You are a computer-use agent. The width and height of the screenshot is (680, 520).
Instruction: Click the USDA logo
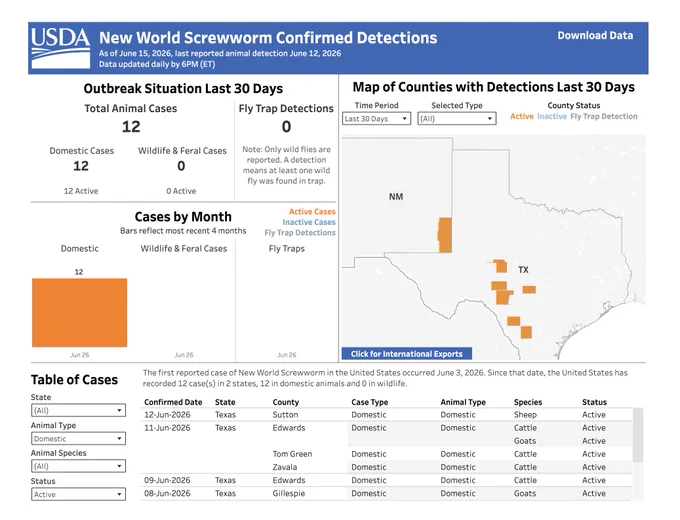tap(60, 48)
